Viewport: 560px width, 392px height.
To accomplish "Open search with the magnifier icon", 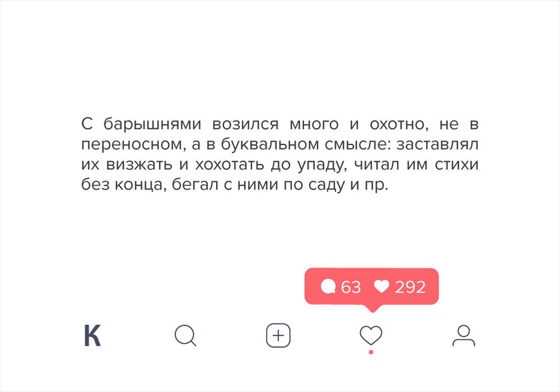I will 186,336.
